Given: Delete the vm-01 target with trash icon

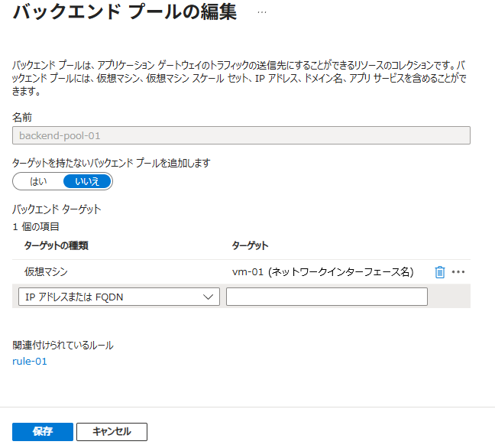Looking at the screenshot, I should pos(439,272).
